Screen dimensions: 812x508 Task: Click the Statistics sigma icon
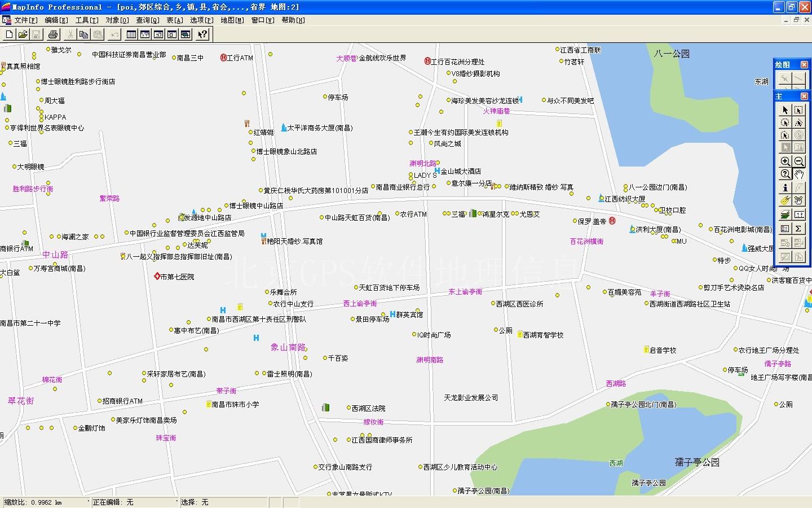point(798,229)
